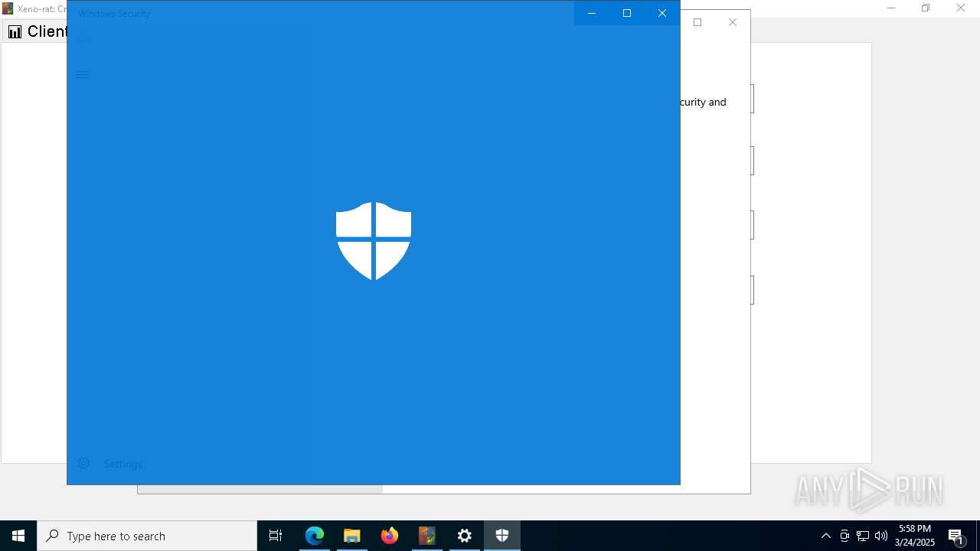Open the volume control tray icon
This screenshot has width=980, height=551.
pos(881,536)
